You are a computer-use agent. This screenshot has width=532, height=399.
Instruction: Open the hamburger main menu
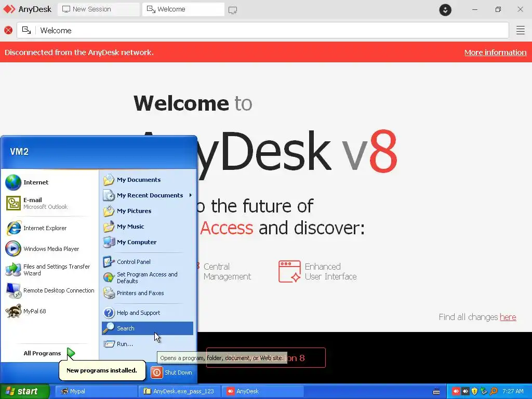521,30
